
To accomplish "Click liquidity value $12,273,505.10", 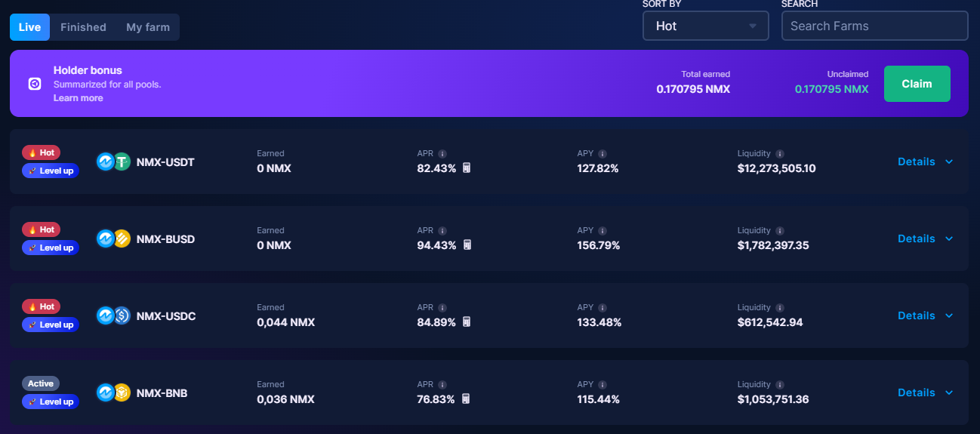I will (x=776, y=168).
